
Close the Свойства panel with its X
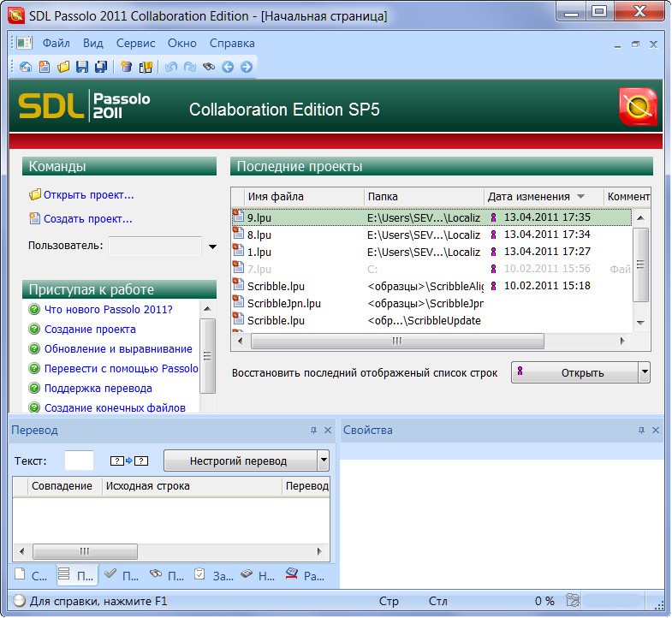(x=656, y=430)
